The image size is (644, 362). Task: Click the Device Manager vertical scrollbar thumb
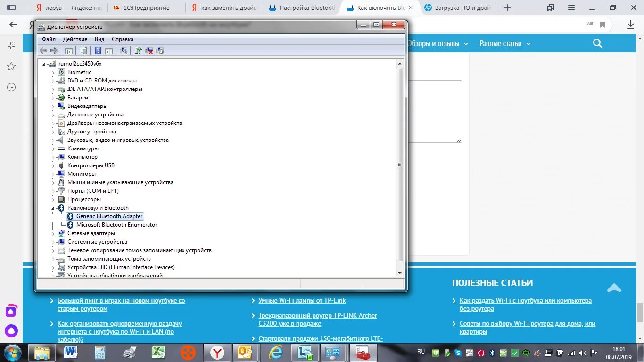pyautogui.click(x=400, y=164)
